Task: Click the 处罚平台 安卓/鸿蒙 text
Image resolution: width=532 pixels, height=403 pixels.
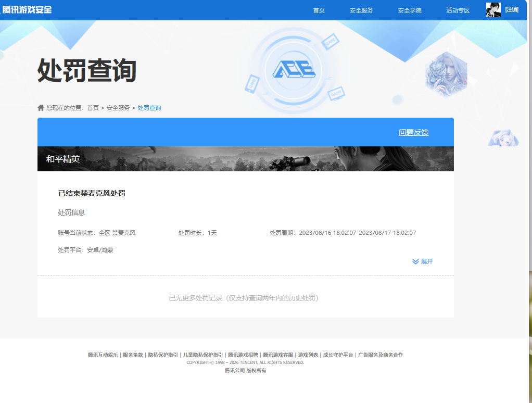Action: [85, 250]
